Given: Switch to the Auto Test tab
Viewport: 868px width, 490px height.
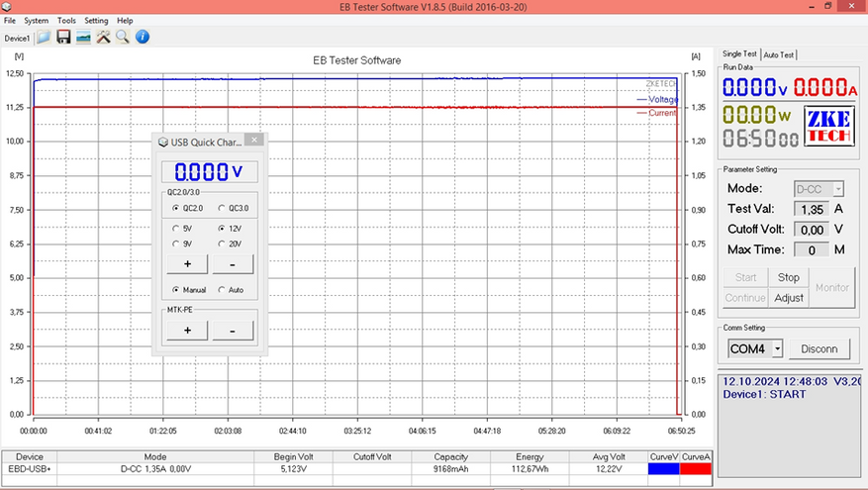Looking at the screenshot, I should (x=779, y=54).
